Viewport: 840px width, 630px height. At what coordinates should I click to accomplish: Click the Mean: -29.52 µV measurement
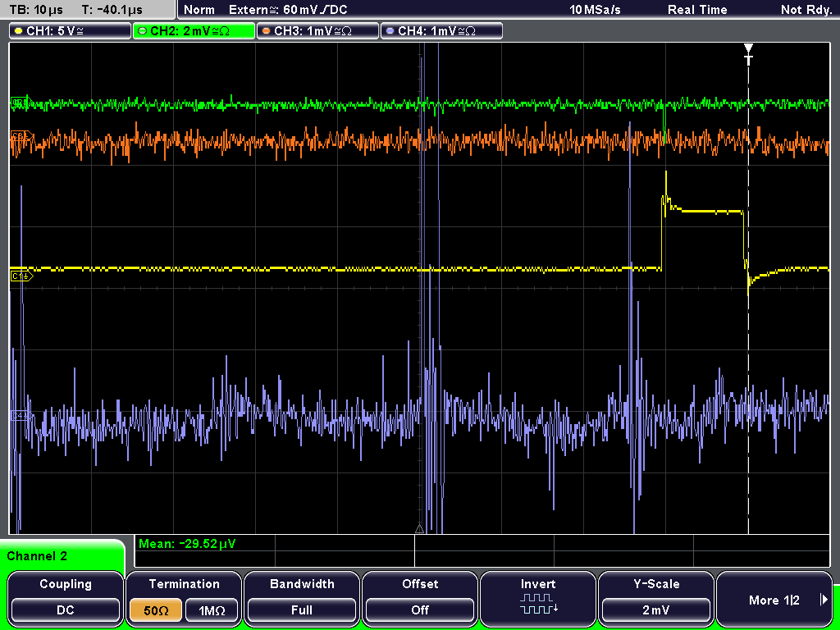[187, 544]
